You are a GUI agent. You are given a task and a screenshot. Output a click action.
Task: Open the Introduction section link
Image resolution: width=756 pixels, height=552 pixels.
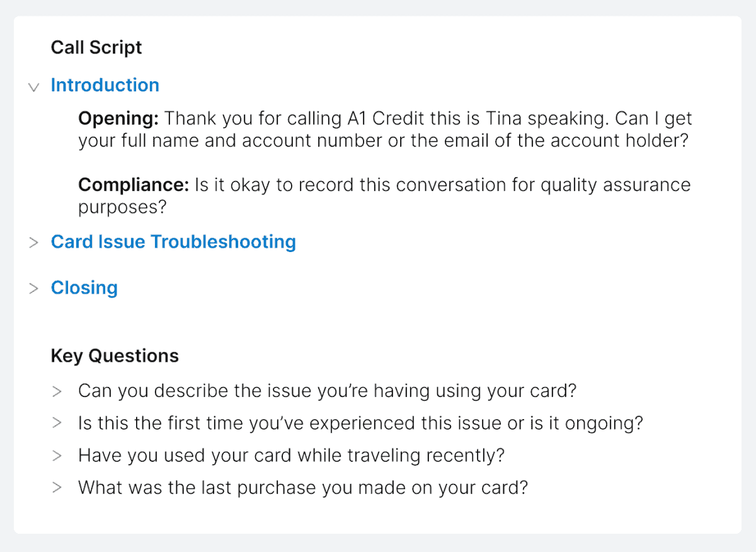click(x=105, y=85)
